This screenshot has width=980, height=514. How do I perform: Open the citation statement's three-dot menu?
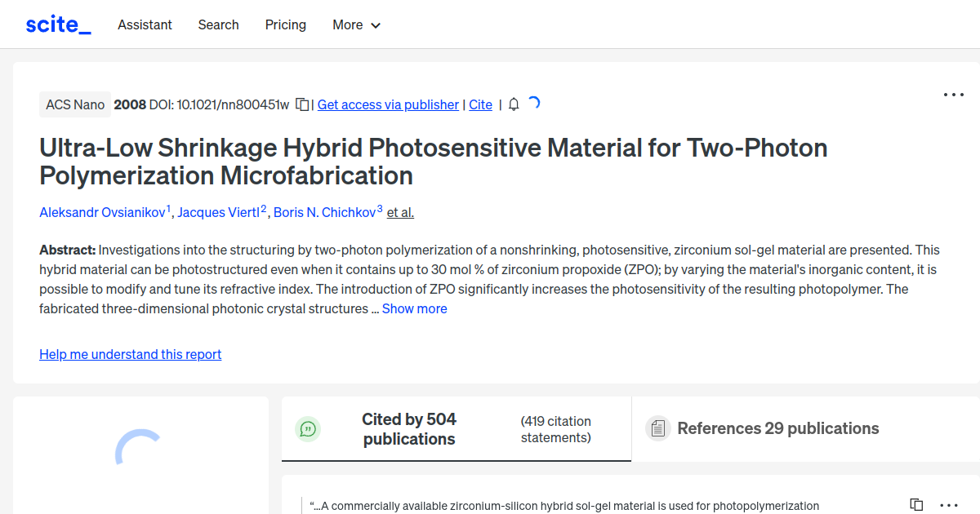click(x=949, y=505)
